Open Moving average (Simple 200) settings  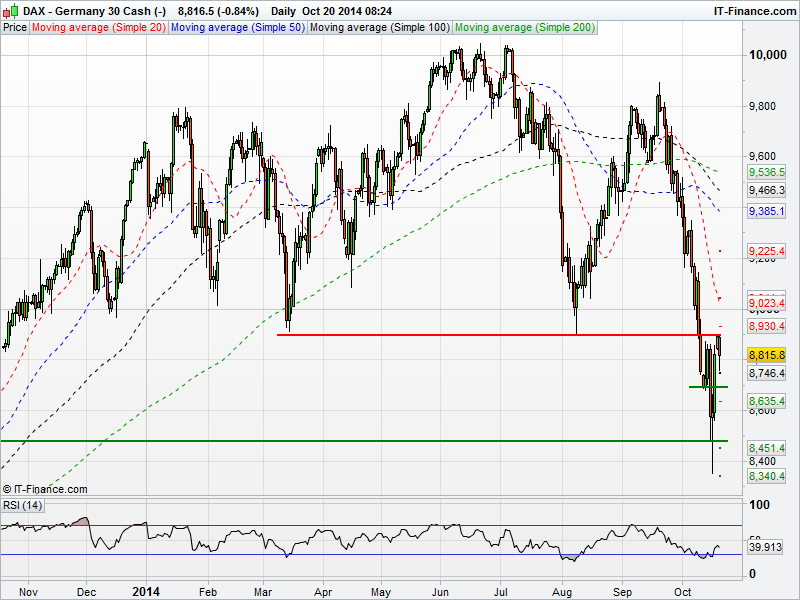524,28
